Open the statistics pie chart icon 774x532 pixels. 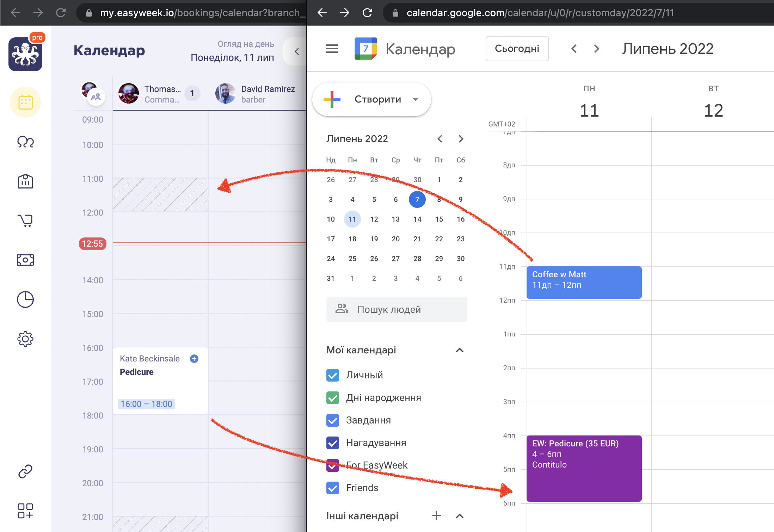pos(25,299)
